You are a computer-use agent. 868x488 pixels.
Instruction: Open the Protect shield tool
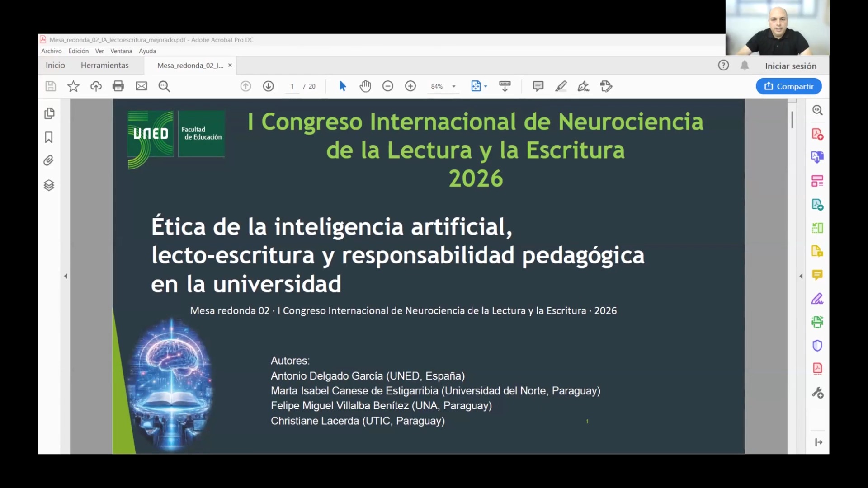[x=817, y=346]
